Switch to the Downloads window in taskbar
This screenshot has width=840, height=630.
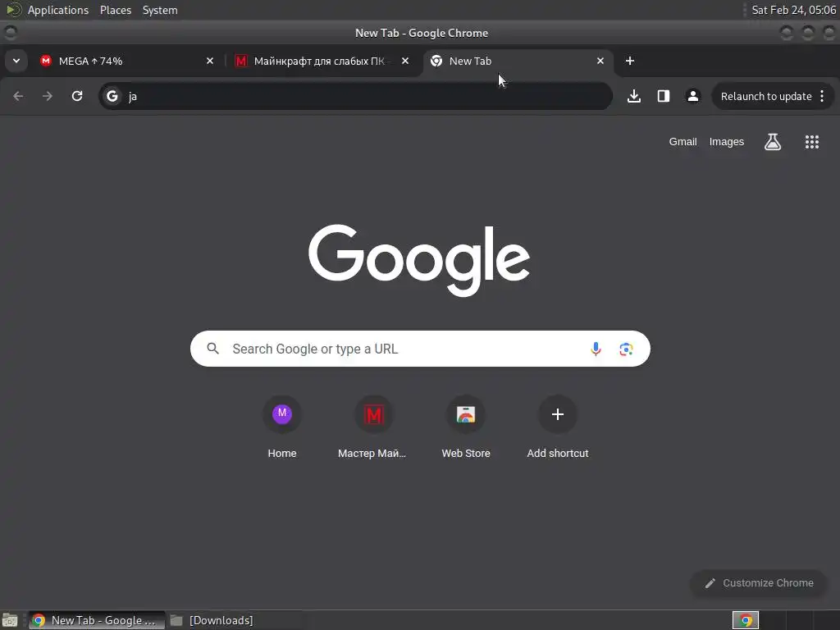tap(212, 620)
